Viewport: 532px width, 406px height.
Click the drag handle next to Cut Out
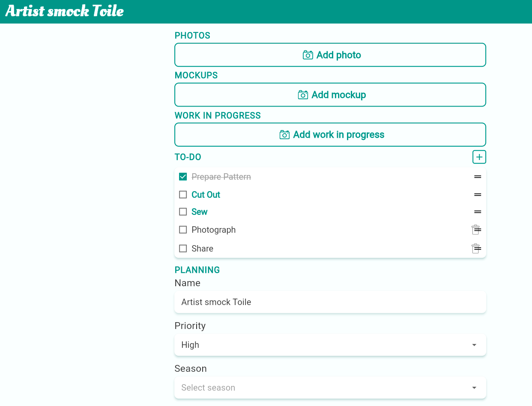478,195
